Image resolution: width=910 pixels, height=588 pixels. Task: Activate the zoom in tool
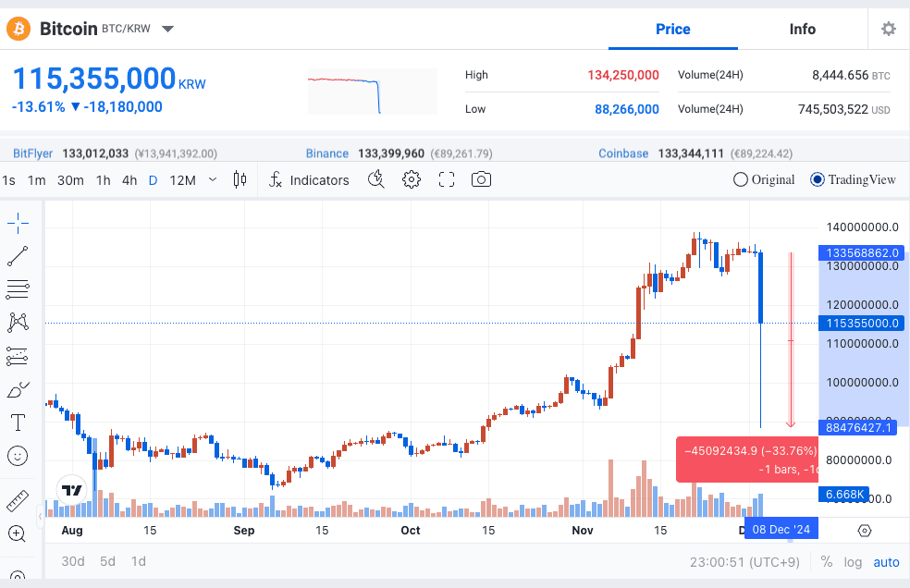pyautogui.click(x=17, y=533)
